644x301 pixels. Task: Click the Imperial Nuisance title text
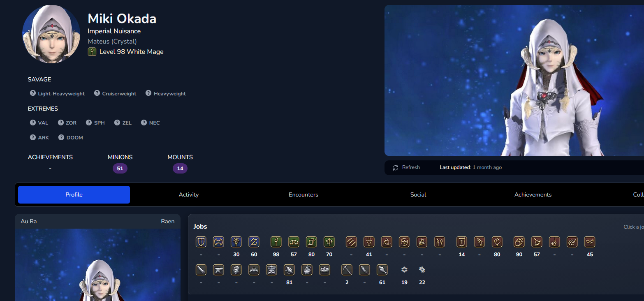click(114, 31)
